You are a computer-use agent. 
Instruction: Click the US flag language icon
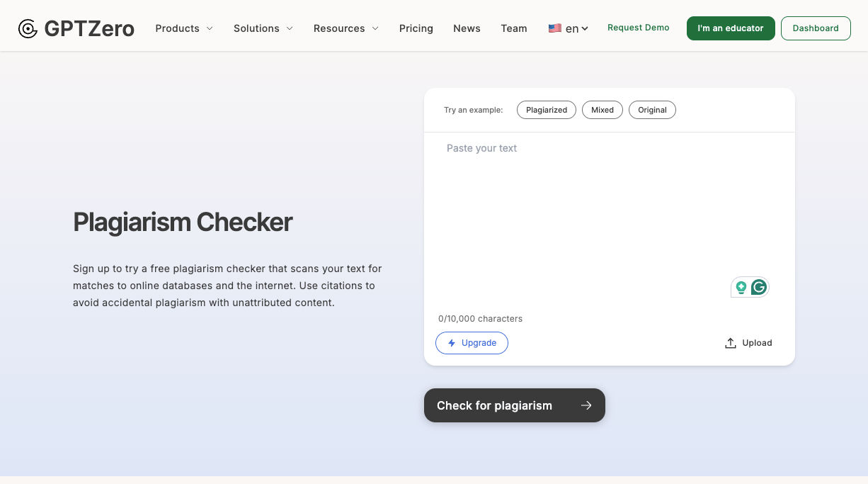pos(554,28)
